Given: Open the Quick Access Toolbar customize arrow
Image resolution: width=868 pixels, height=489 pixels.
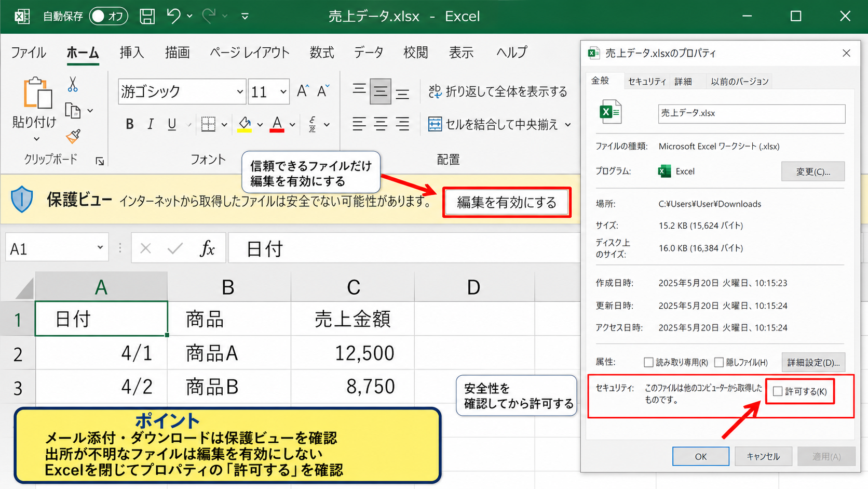Looking at the screenshot, I should click(x=245, y=17).
